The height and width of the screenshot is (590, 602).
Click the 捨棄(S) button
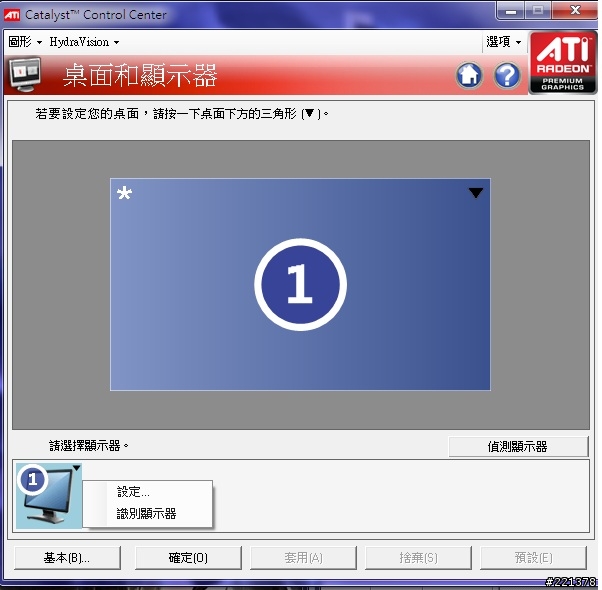(x=418, y=557)
